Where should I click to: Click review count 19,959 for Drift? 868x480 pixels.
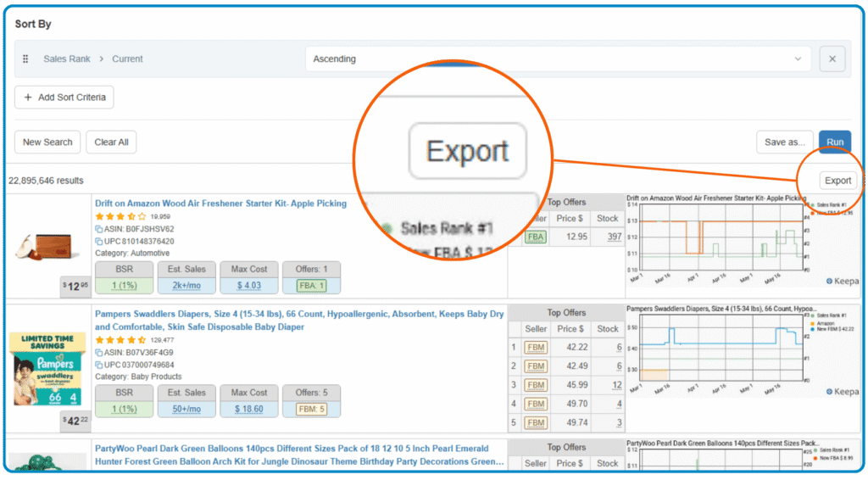point(160,216)
